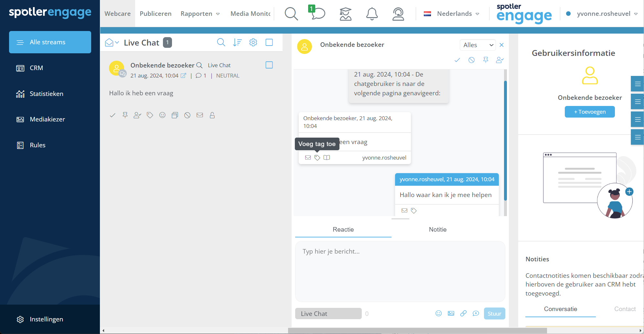Viewport: 644px width, 334px height.
Task: Switch to the Reactie tab
Action: coord(343,229)
